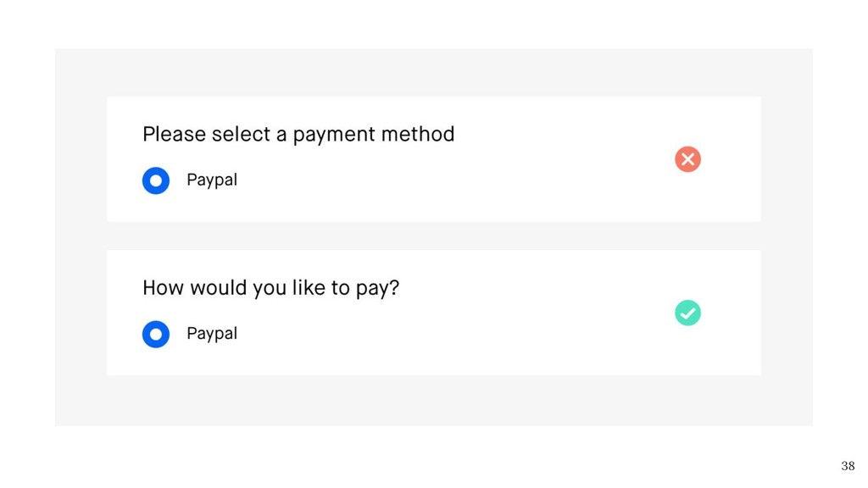Select Paypal radio under 'Please select a payment method'
Image resolution: width=868 pixels, height=488 pixels.
156,180
